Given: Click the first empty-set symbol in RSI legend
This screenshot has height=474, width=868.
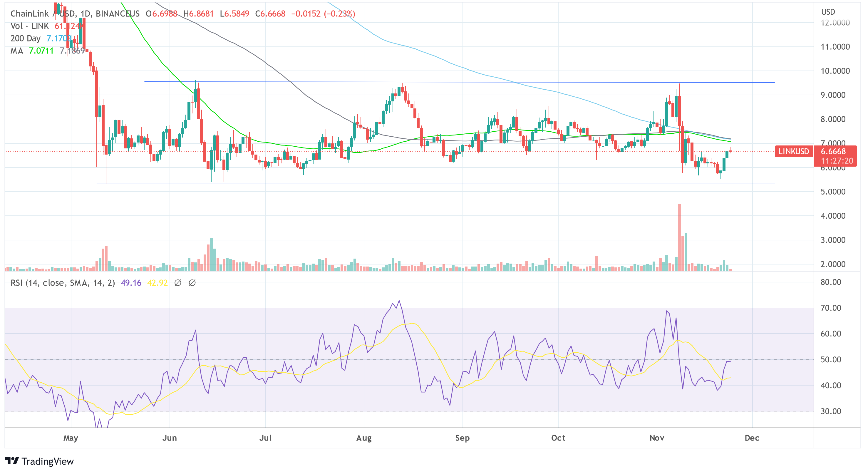Looking at the screenshot, I should 178,283.
